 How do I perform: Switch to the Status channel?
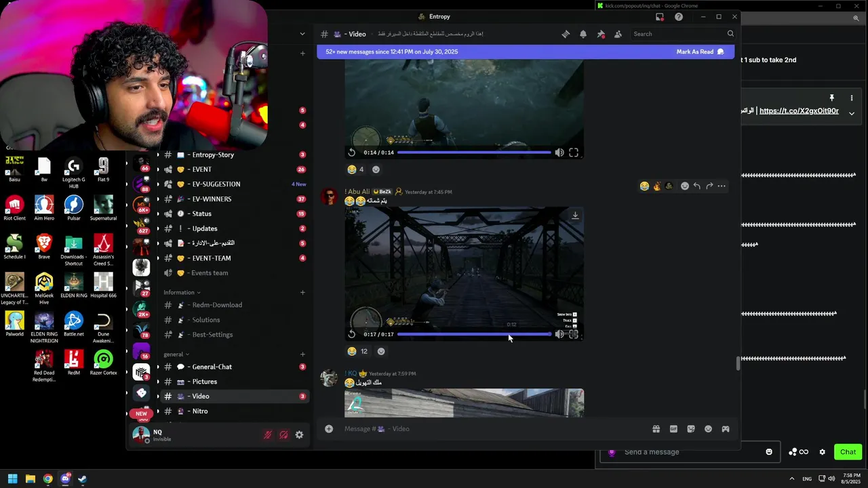(234, 213)
